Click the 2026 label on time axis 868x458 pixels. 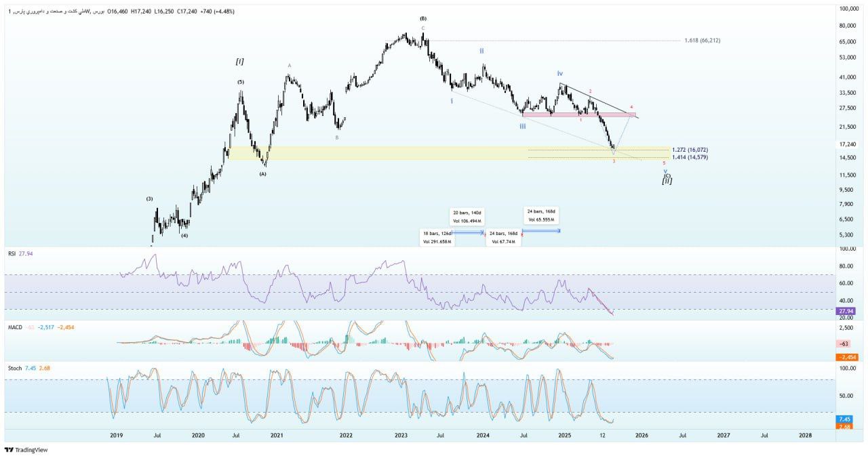tap(641, 435)
